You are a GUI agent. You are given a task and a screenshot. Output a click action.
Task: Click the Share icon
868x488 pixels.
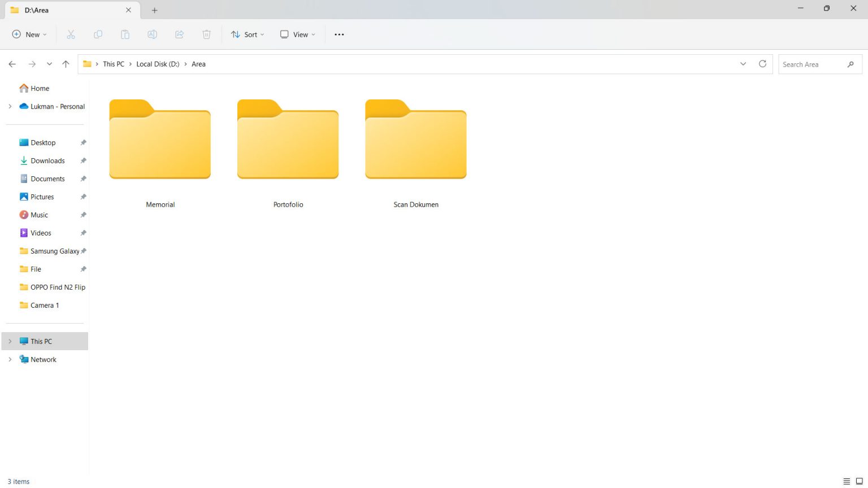point(179,34)
